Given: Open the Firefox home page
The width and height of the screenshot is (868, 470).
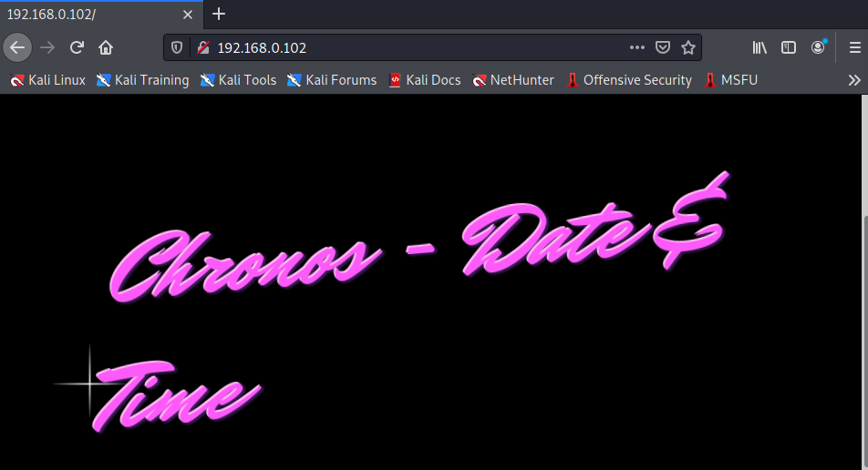Looking at the screenshot, I should 106,47.
